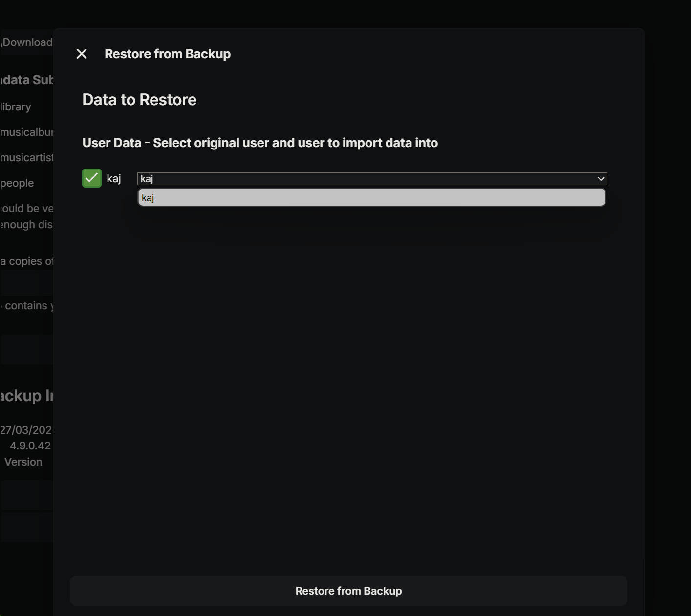691x616 pixels.
Task: Click the 27/03 backup date text
Action: [27, 430]
